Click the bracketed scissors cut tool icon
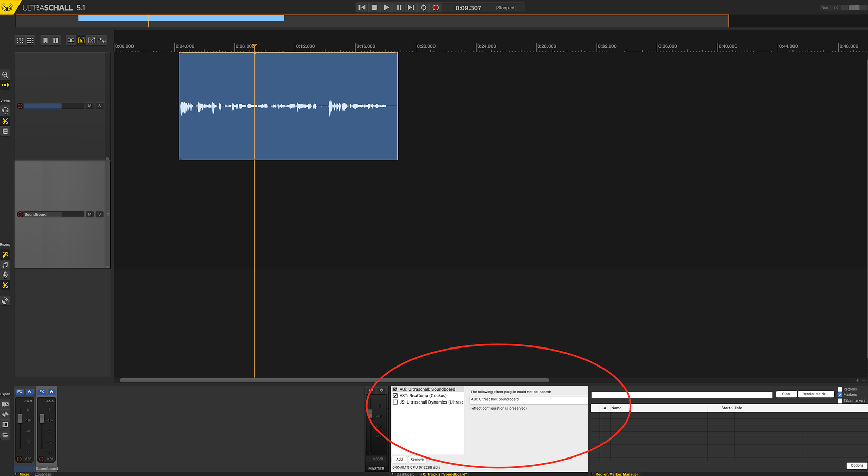The height and width of the screenshot is (476, 868). pos(91,40)
